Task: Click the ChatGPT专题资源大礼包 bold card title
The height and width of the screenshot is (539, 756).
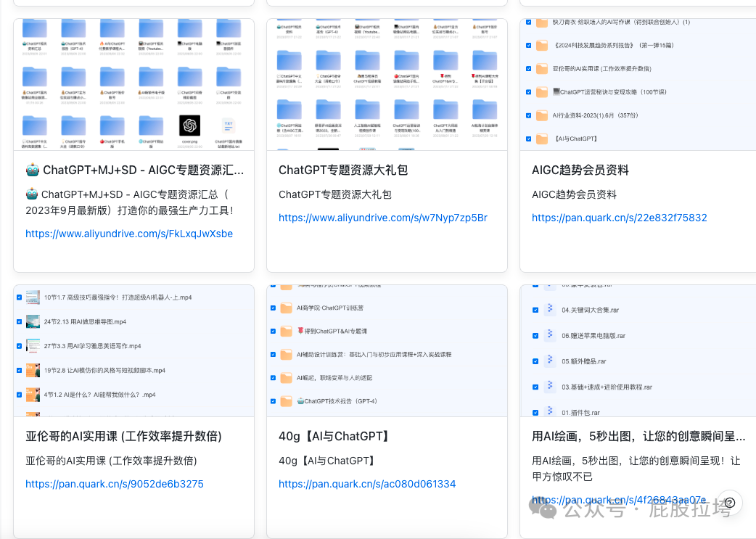Action: 343,170
